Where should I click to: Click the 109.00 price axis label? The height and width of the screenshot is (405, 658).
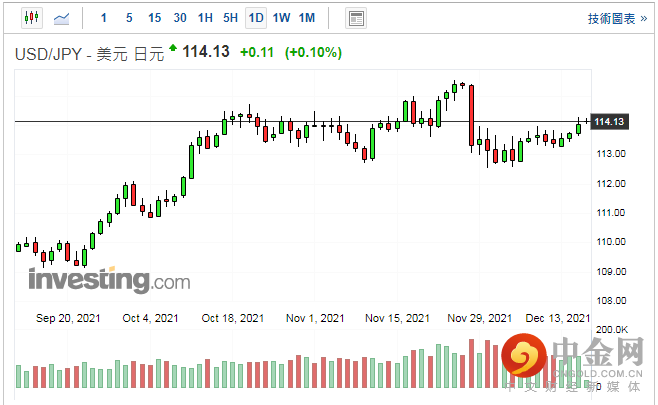click(611, 272)
